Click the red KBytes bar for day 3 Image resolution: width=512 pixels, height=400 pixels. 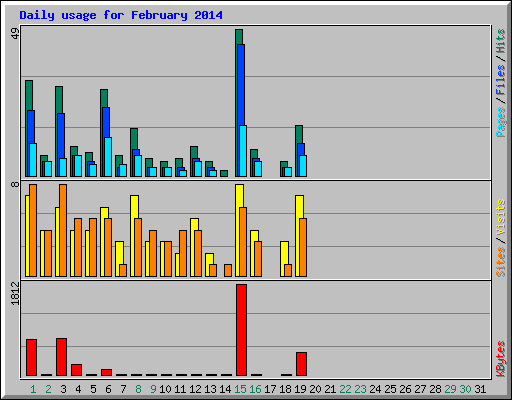61,357
